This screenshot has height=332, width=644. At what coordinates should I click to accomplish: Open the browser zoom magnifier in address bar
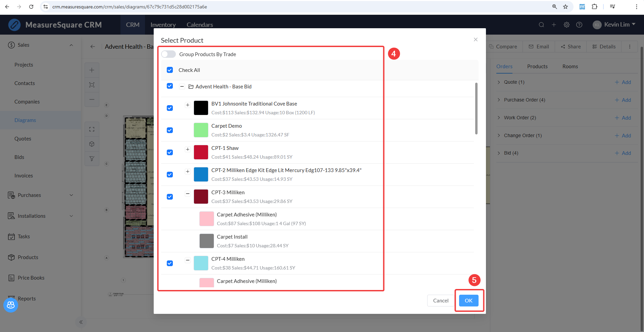click(555, 7)
